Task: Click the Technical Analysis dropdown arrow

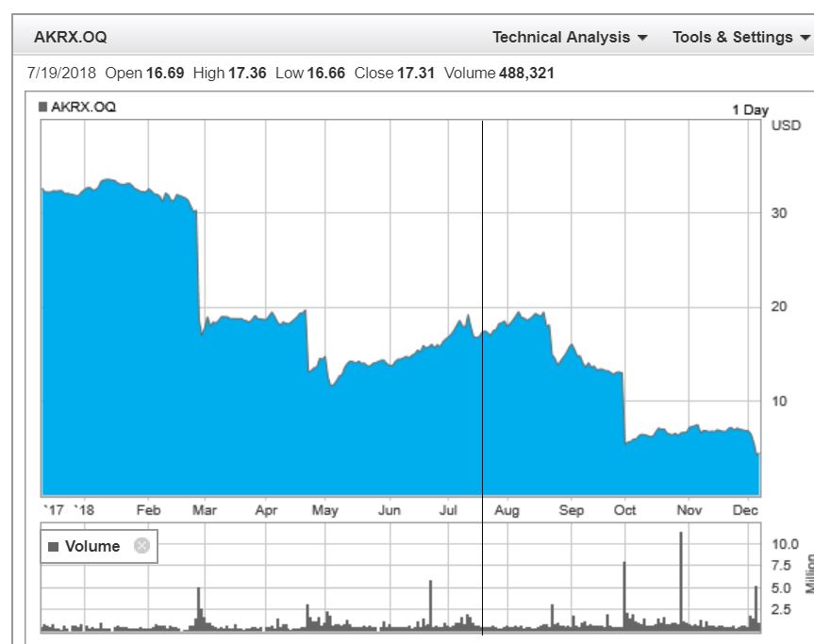Action: click(x=643, y=39)
